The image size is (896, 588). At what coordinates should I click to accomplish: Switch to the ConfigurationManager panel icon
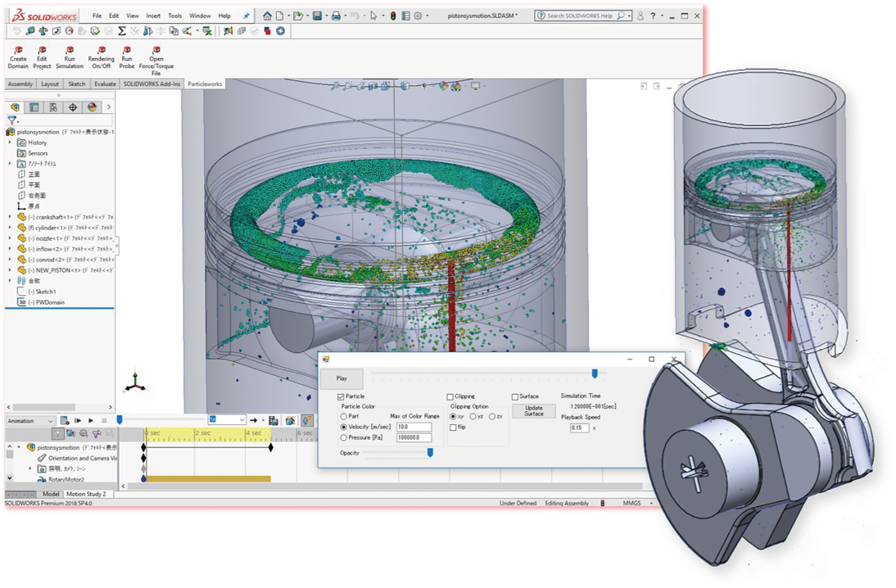[32, 106]
